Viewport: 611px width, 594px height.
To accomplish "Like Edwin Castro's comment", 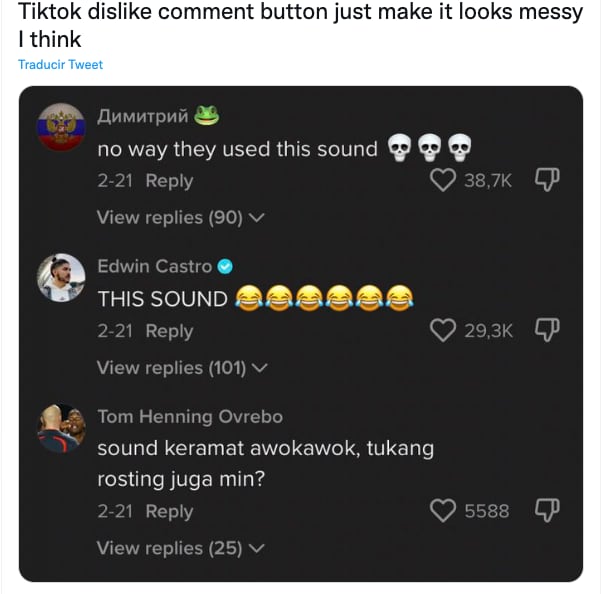I will point(442,330).
